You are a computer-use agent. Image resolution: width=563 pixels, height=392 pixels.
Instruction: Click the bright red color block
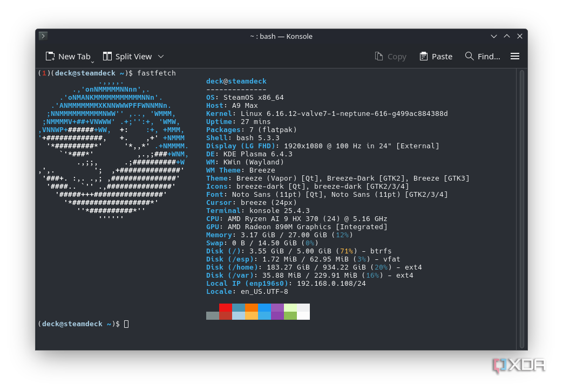[226, 307]
